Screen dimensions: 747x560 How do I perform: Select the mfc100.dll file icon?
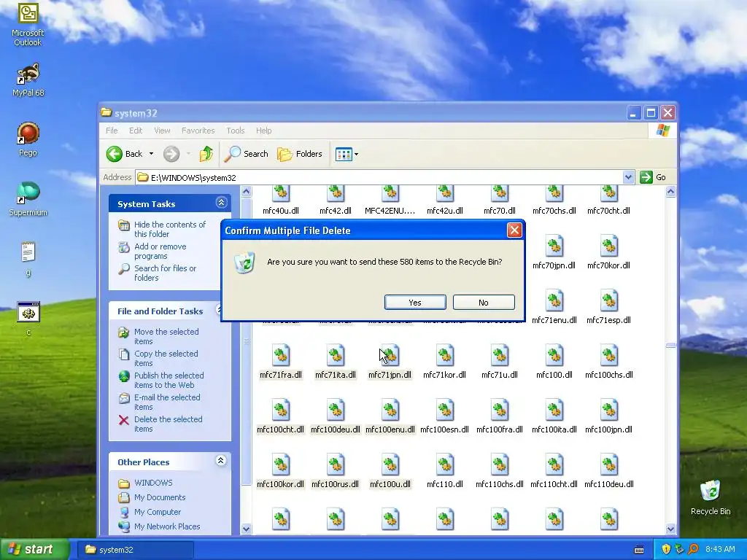click(554, 355)
